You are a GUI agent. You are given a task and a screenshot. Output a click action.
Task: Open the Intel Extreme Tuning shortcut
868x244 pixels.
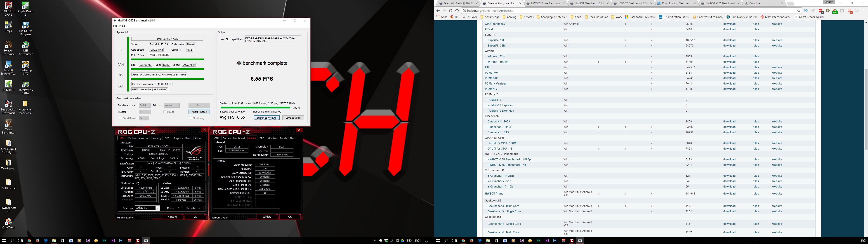point(8,68)
